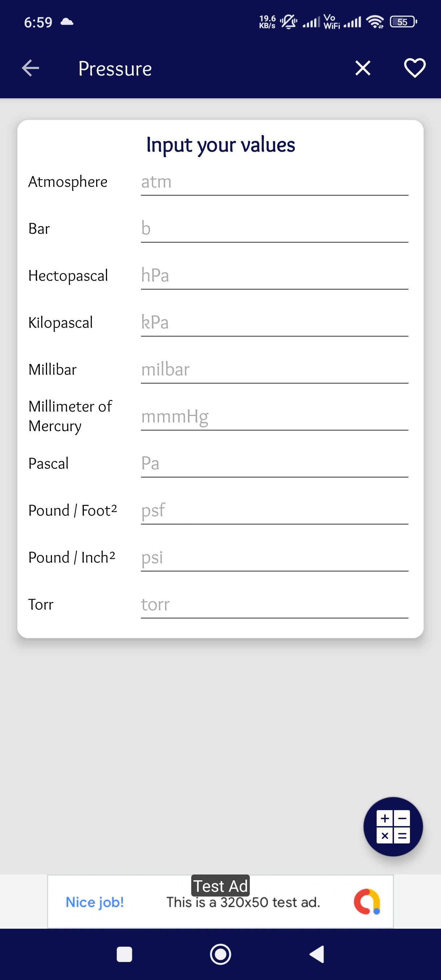This screenshot has width=441, height=980.
Task: Tap the psf Pound/Foot² field
Action: click(x=274, y=511)
